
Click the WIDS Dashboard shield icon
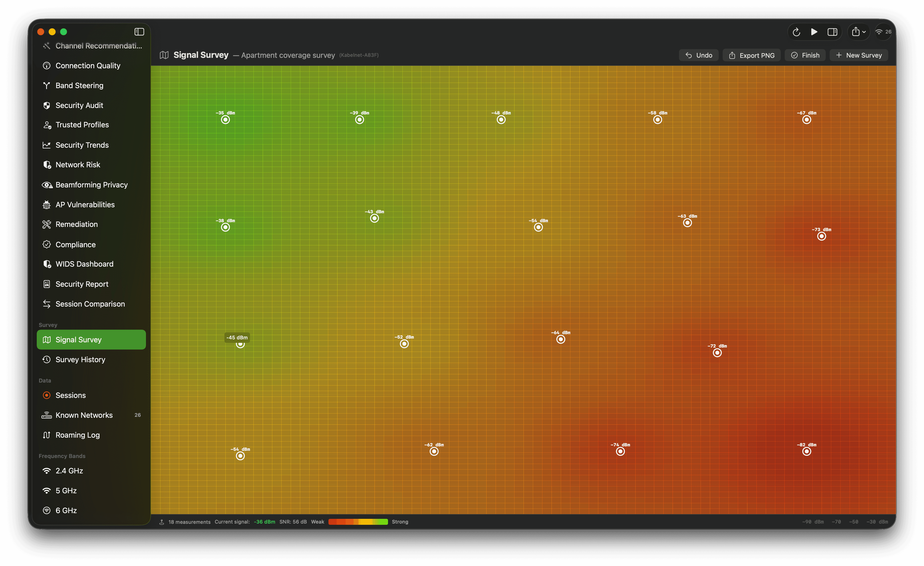(x=47, y=264)
